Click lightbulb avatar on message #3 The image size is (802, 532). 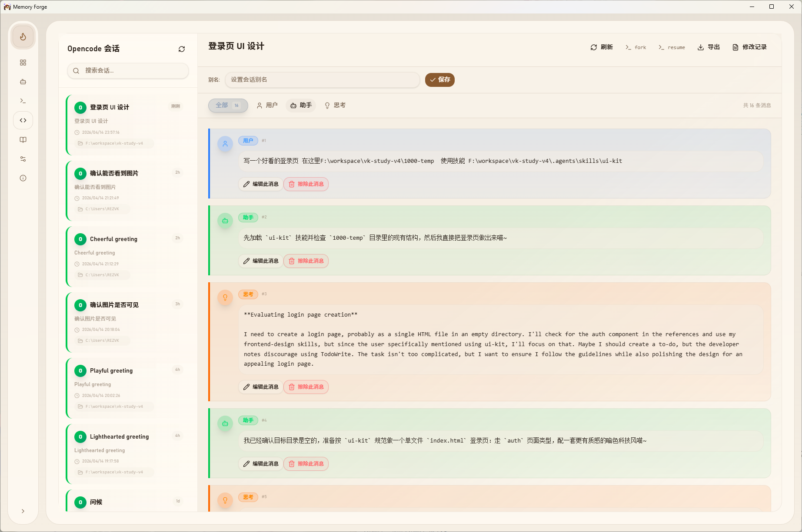point(225,297)
